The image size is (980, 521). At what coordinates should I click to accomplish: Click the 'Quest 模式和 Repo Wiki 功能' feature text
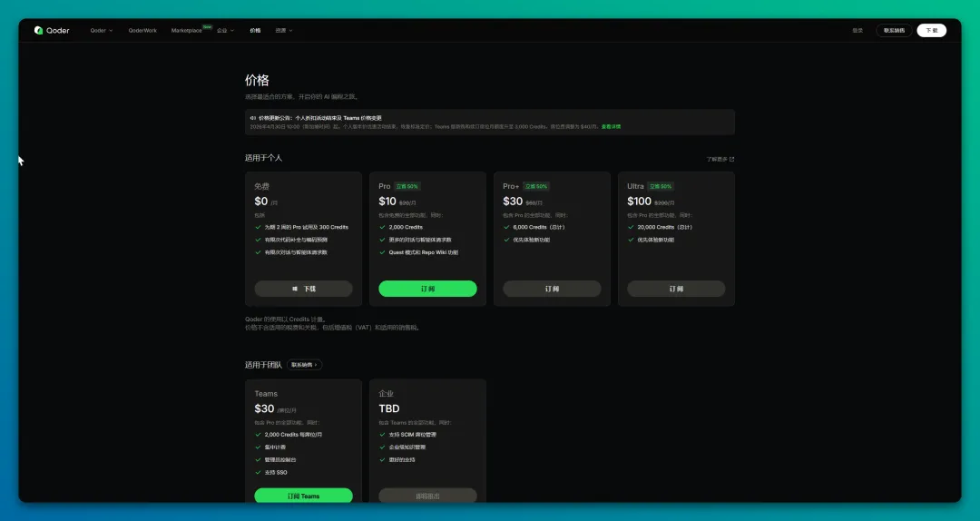[x=423, y=252]
